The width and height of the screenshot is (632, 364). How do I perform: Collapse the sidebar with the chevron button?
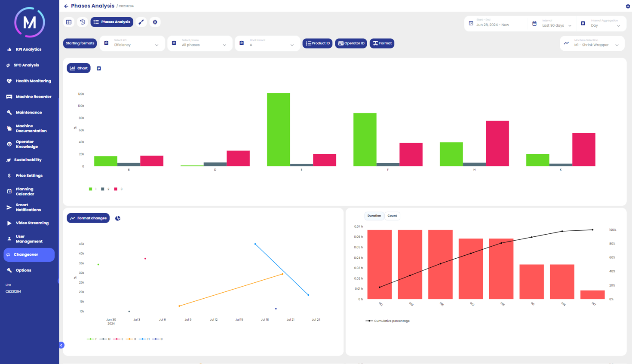click(61, 345)
